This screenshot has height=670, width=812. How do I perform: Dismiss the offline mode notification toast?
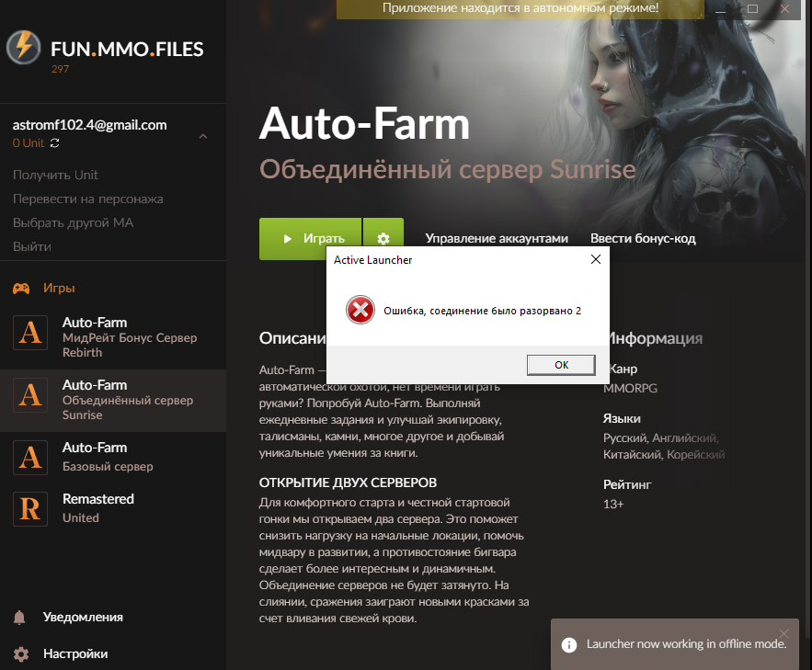click(783, 633)
